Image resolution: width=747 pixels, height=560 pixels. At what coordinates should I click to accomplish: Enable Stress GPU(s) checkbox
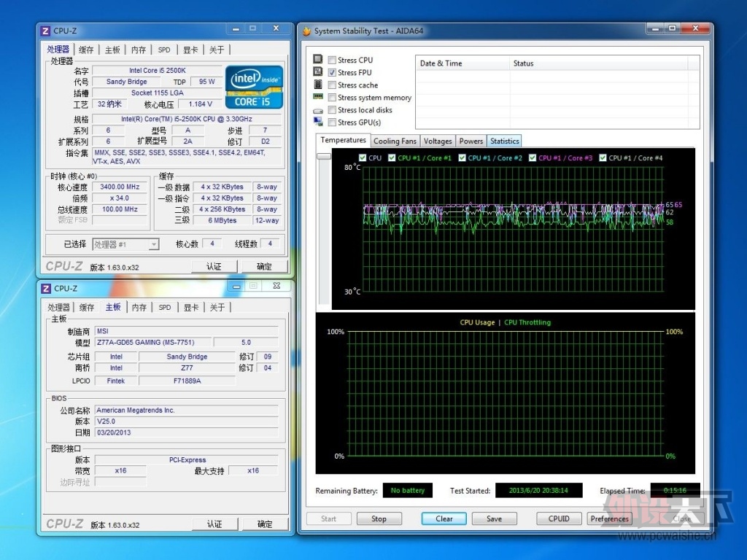coord(332,122)
